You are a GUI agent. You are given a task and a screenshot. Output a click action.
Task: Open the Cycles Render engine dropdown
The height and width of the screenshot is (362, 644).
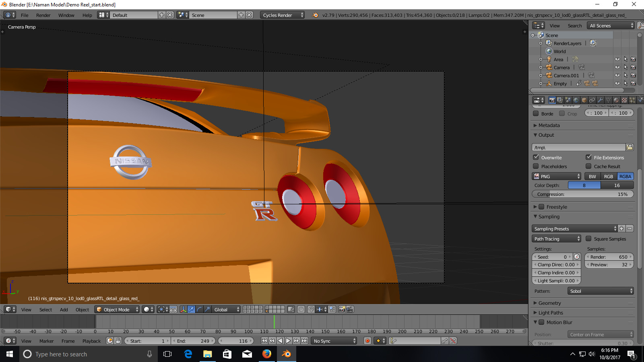[x=283, y=15]
